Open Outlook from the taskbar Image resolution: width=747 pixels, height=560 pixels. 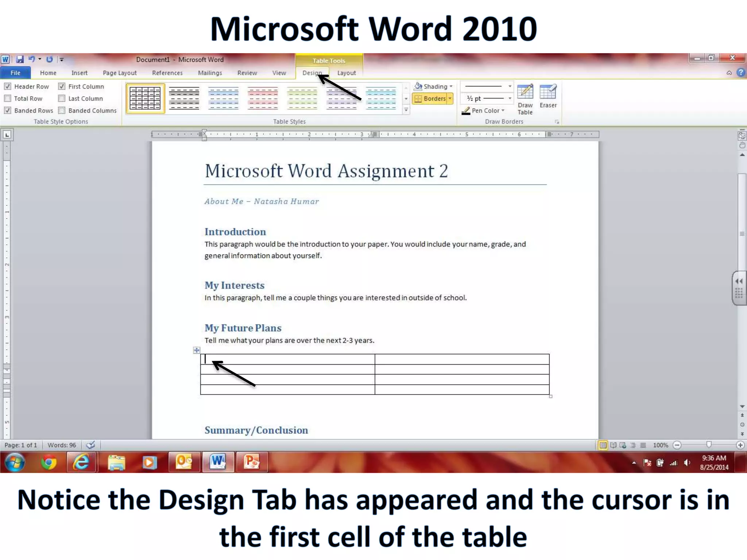[184, 462]
